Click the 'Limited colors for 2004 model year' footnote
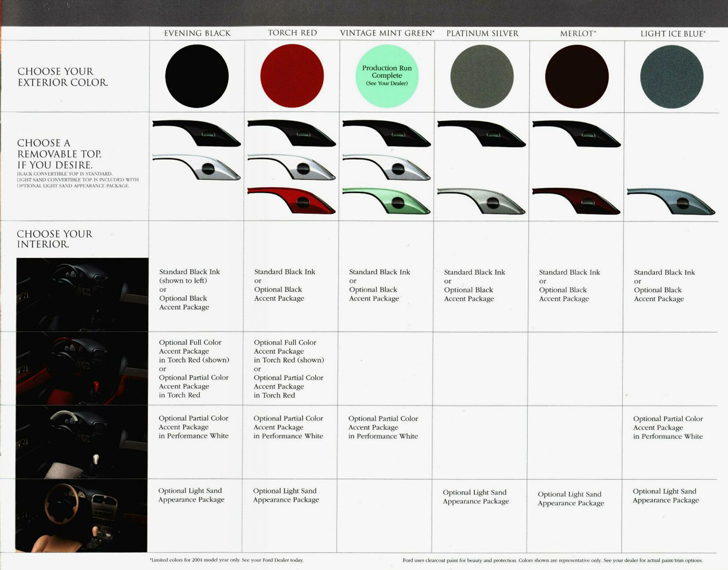This screenshot has height=570, width=728. tap(226, 560)
